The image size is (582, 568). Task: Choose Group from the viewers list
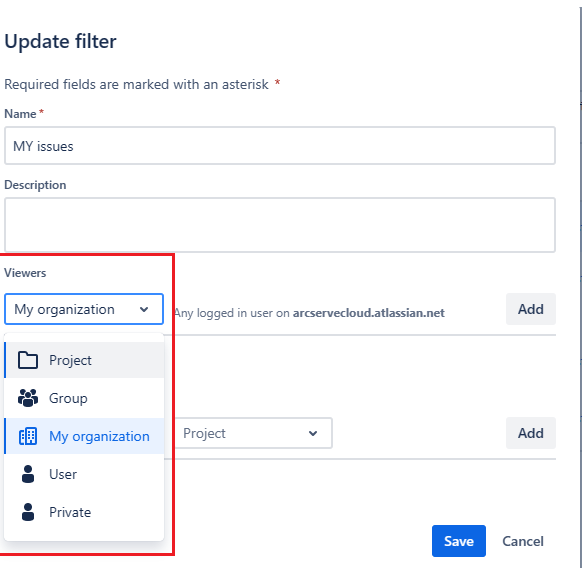tap(84, 398)
